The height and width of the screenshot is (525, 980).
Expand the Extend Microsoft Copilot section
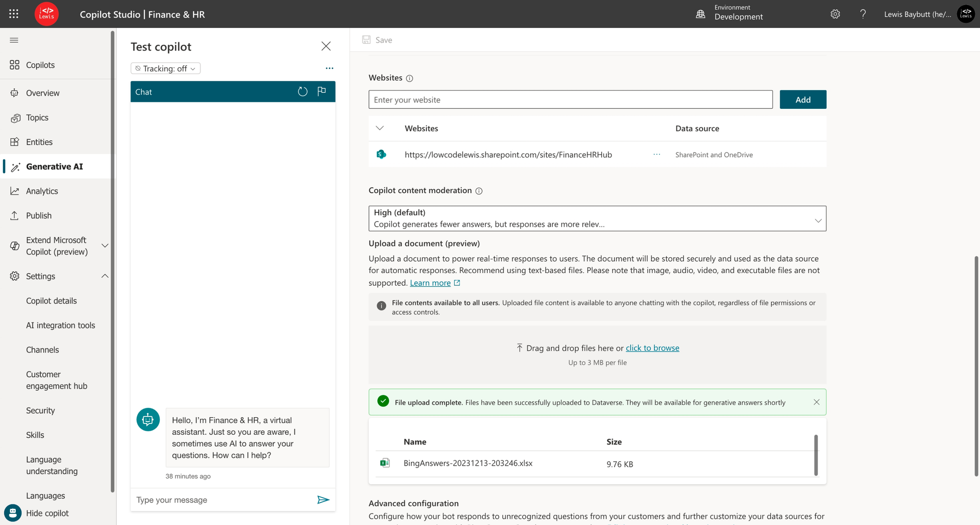[105, 246]
